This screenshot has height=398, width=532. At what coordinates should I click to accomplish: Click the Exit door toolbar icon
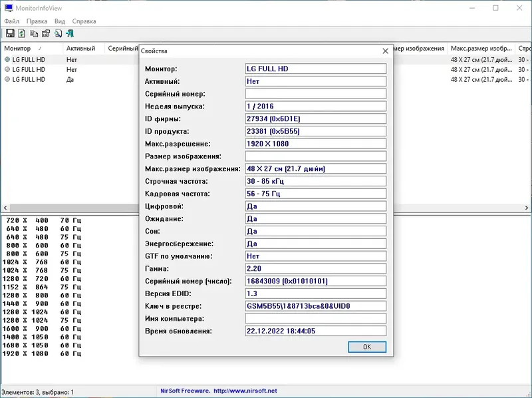70,33
